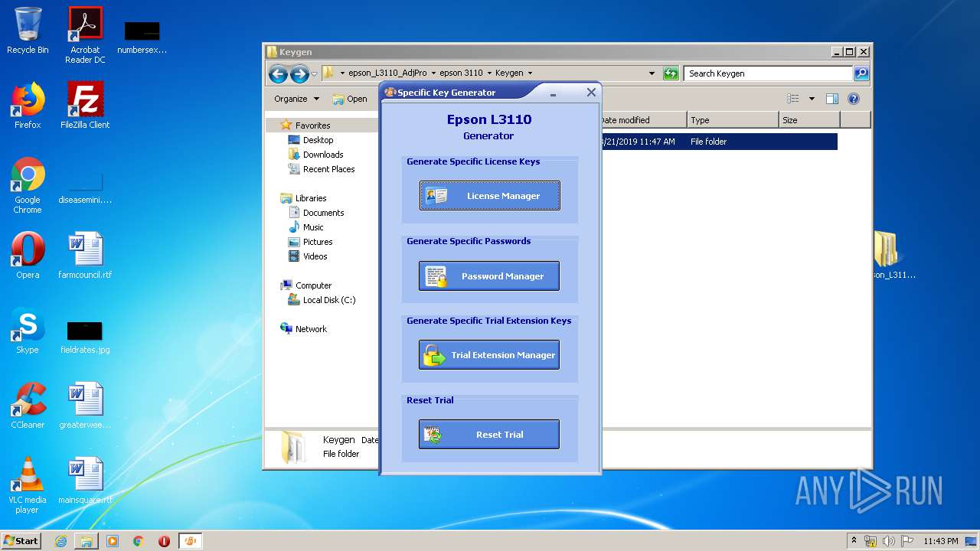Change the view using the views icon
The width and height of the screenshot is (980, 551).
[x=793, y=99]
